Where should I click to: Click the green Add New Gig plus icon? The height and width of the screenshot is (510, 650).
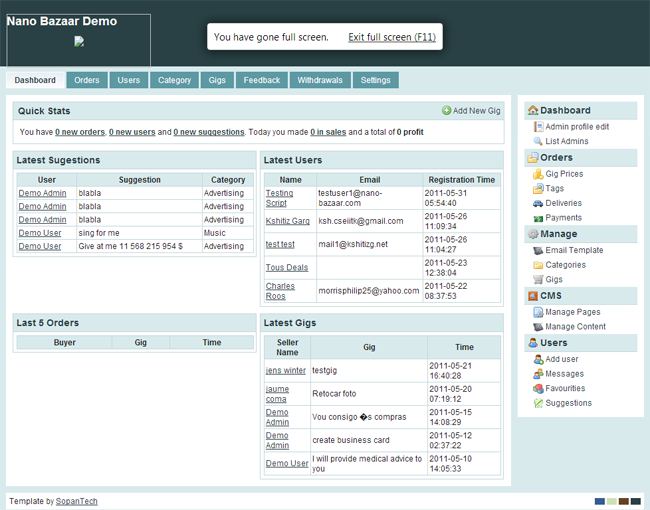(446, 110)
